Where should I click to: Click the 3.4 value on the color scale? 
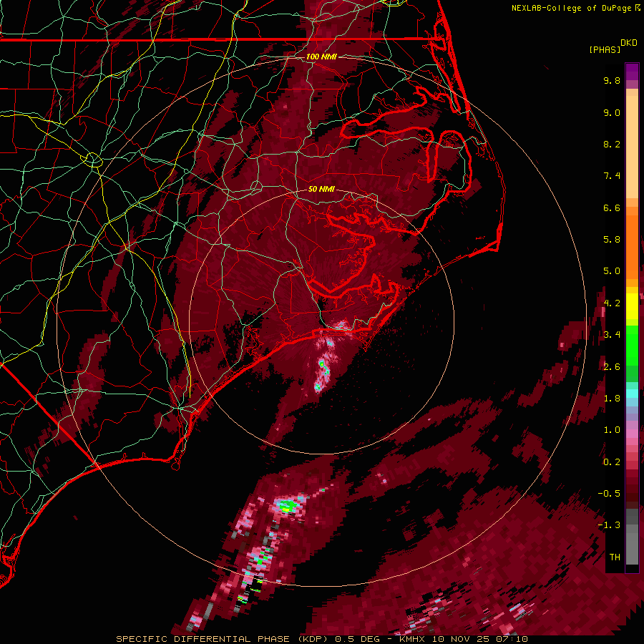tap(612, 334)
